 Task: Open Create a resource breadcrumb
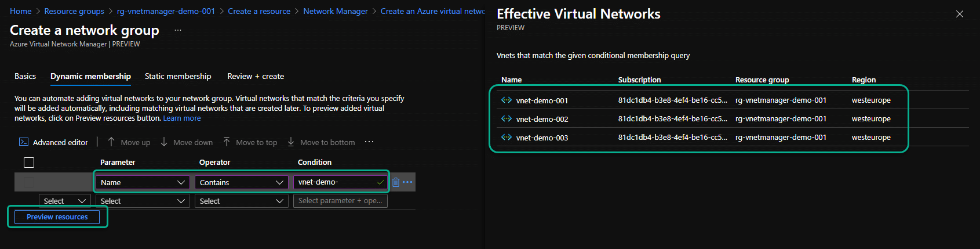click(259, 11)
